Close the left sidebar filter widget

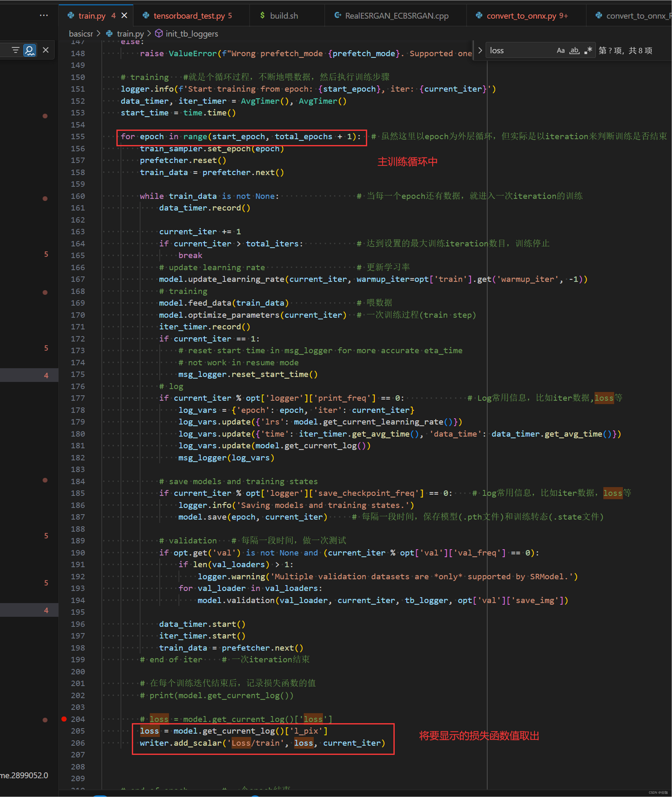point(46,50)
